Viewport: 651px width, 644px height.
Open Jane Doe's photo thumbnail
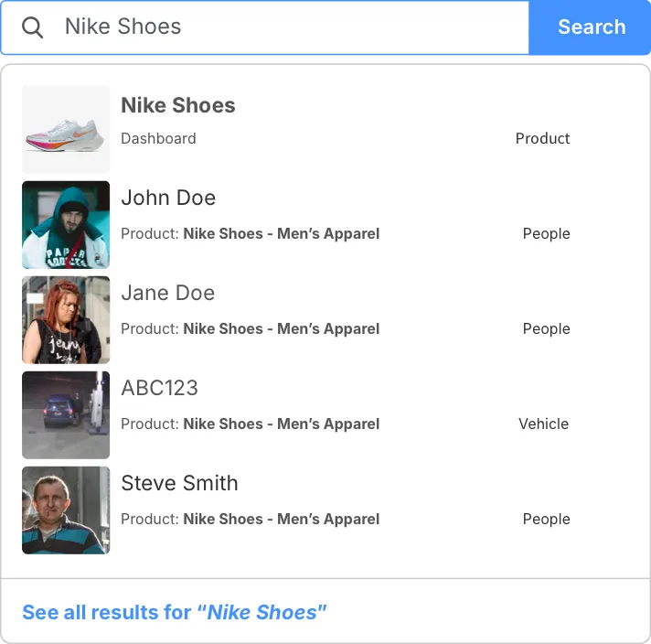tap(66, 320)
